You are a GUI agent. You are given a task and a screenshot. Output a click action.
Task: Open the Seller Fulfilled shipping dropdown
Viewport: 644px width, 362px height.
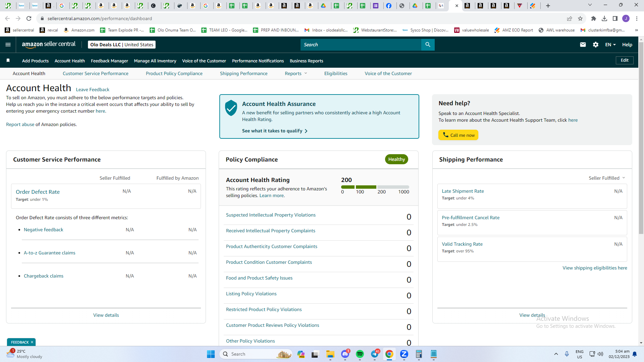[607, 178]
